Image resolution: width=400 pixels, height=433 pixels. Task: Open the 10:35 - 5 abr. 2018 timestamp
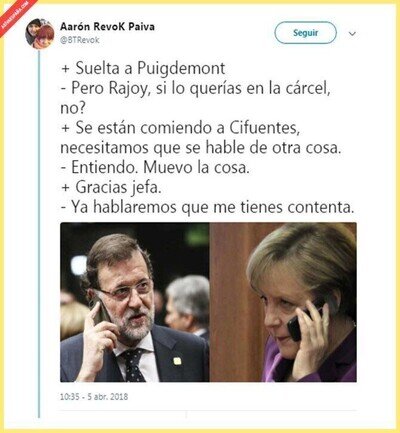pos(94,397)
